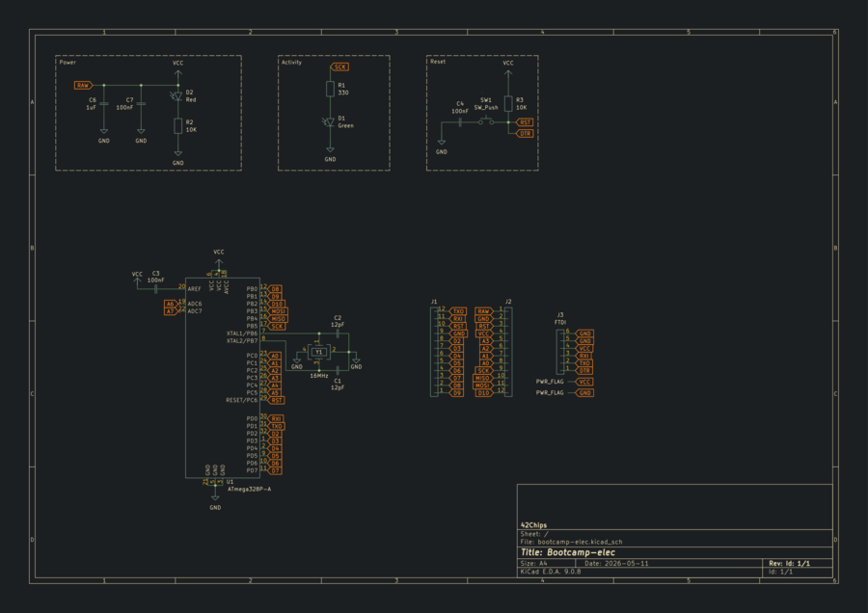Select the A6 label on ADC6 pin

point(171,304)
